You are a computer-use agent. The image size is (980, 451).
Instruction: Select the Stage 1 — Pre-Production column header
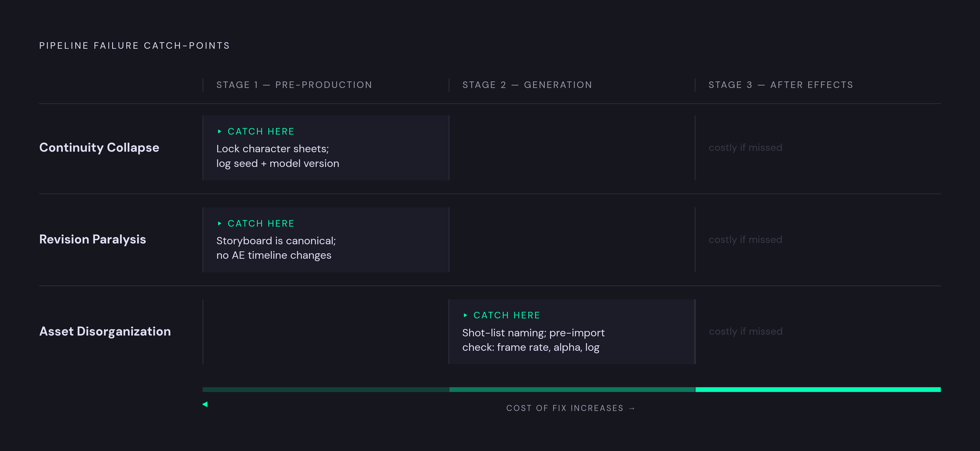[x=294, y=85]
